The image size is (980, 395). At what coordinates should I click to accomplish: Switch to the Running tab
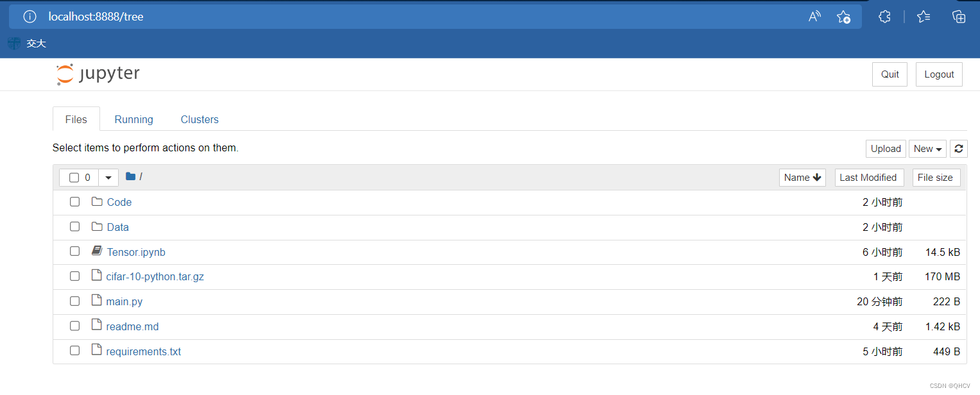(133, 119)
